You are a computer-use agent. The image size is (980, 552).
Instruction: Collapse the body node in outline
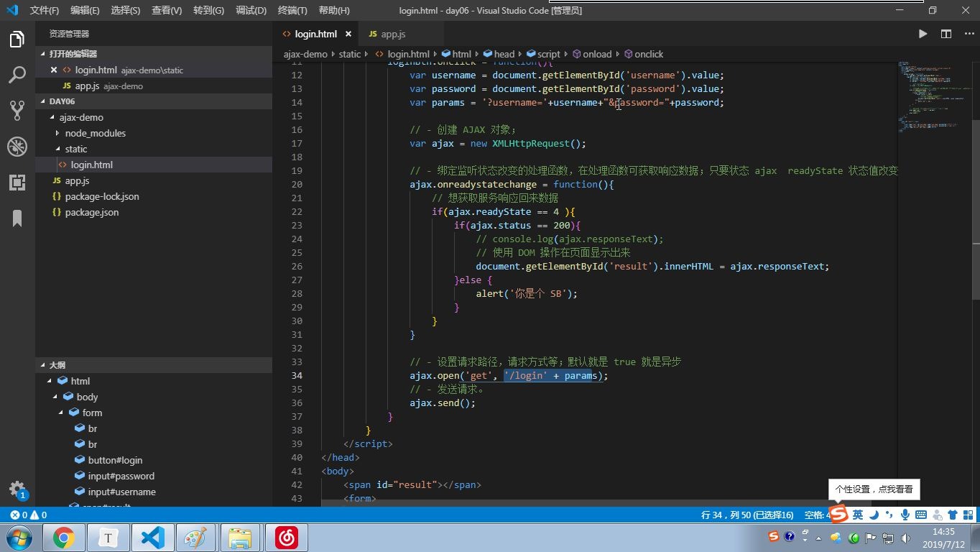(x=55, y=397)
